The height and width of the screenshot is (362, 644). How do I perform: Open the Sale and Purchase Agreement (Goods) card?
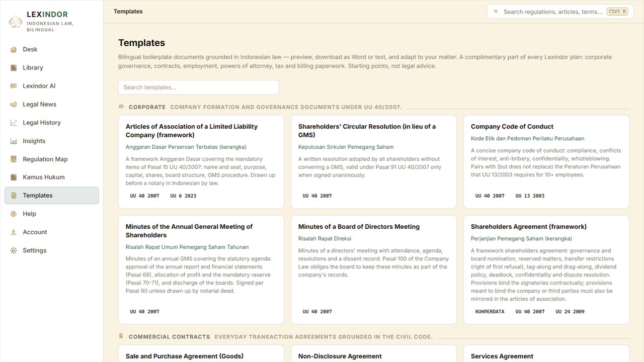pos(201,353)
